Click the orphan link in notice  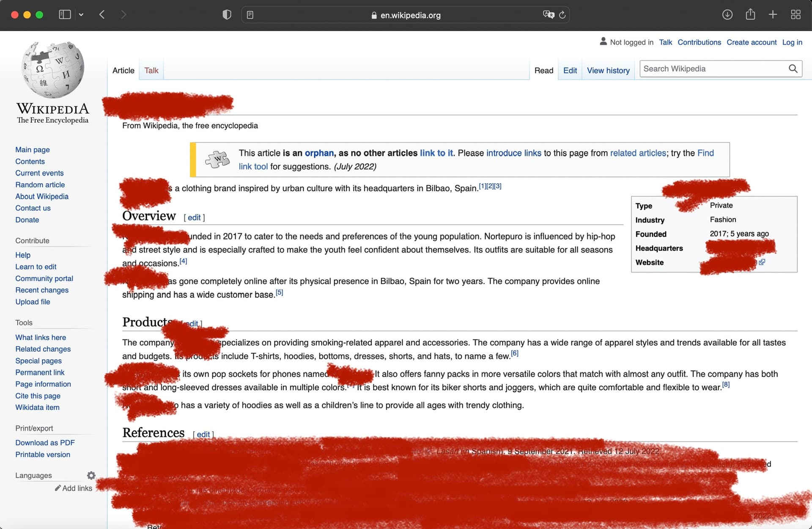pos(319,153)
